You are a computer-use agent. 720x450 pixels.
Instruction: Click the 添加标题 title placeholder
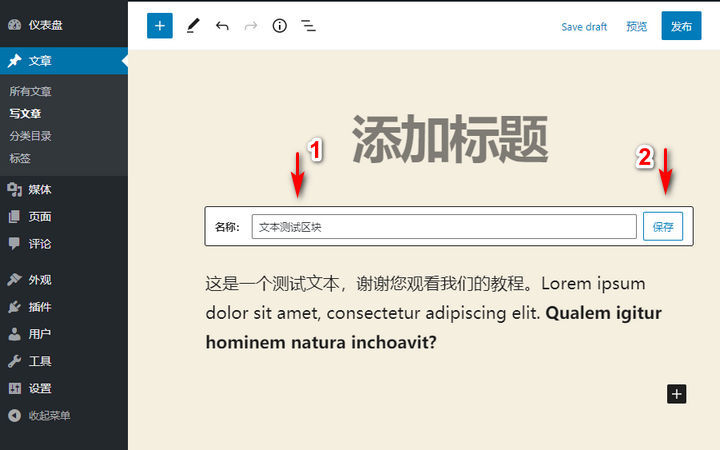tap(450, 139)
